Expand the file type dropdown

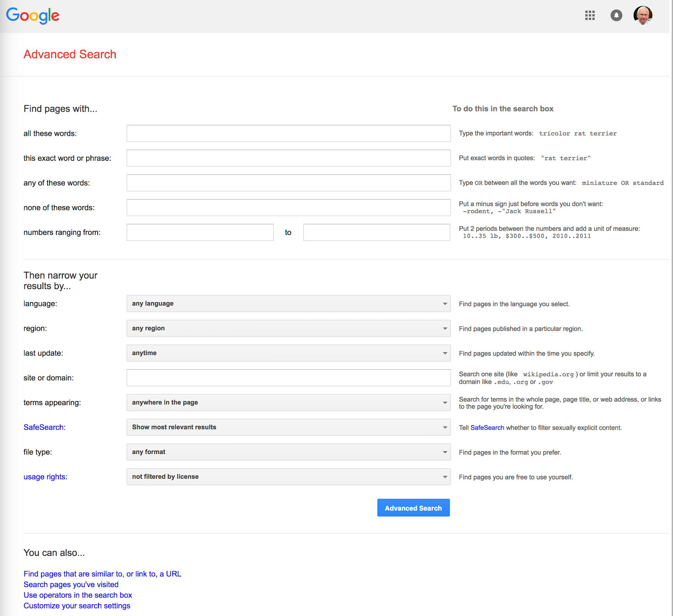point(288,452)
